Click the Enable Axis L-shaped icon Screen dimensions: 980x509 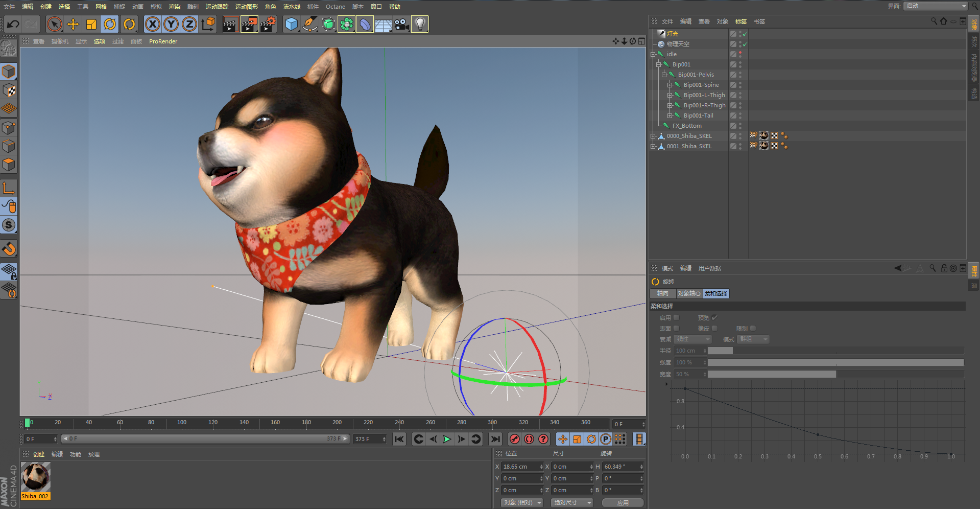pyautogui.click(x=9, y=188)
